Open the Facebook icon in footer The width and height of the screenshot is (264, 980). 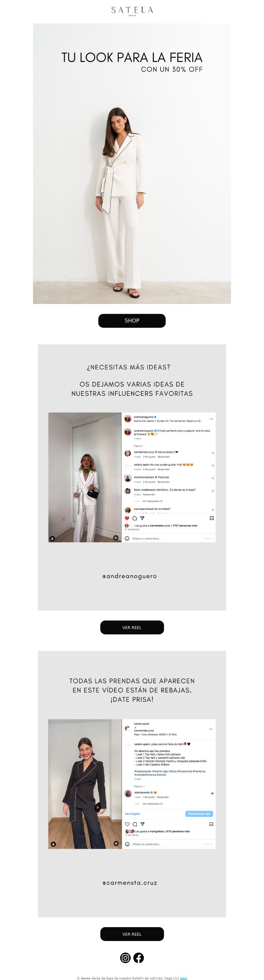(139, 958)
